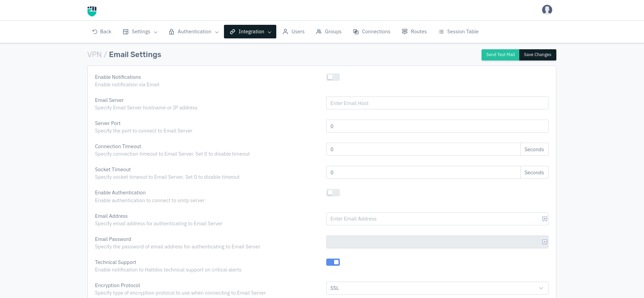Screen dimensions: 644x298
Task: Click the Seconds label of Connection Timeout
Action: coord(534,149)
